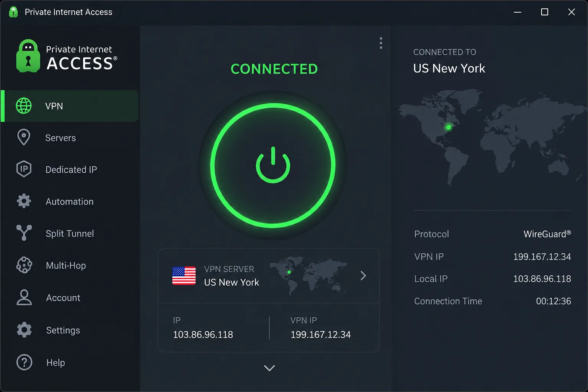Click the WireGuard protocol value
Screen dimensions: 588x392
point(547,234)
